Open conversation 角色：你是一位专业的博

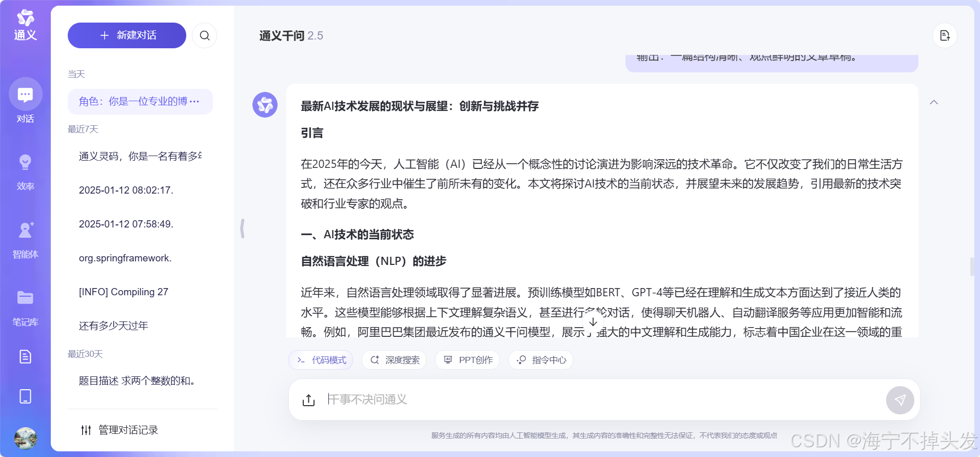tap(140, 101)
